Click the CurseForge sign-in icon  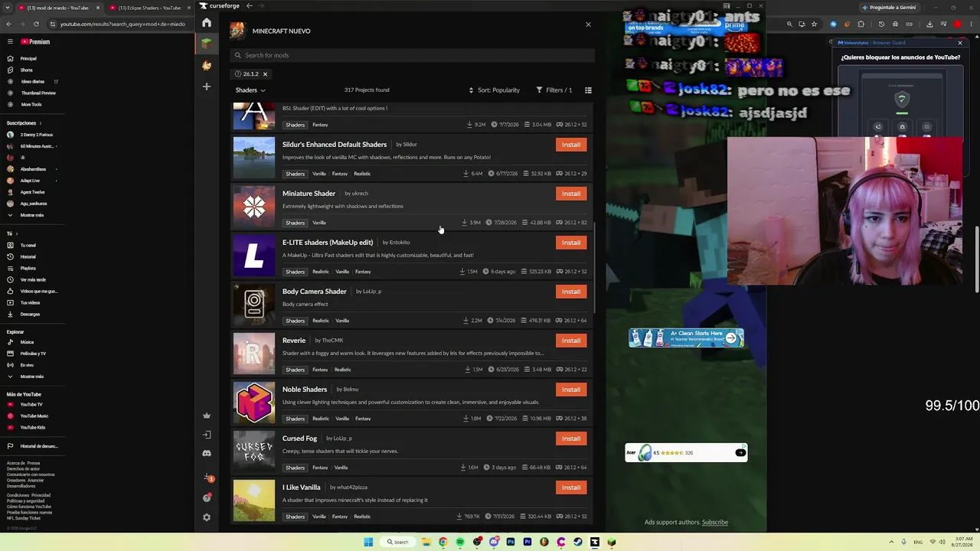[x=207, y=435]
